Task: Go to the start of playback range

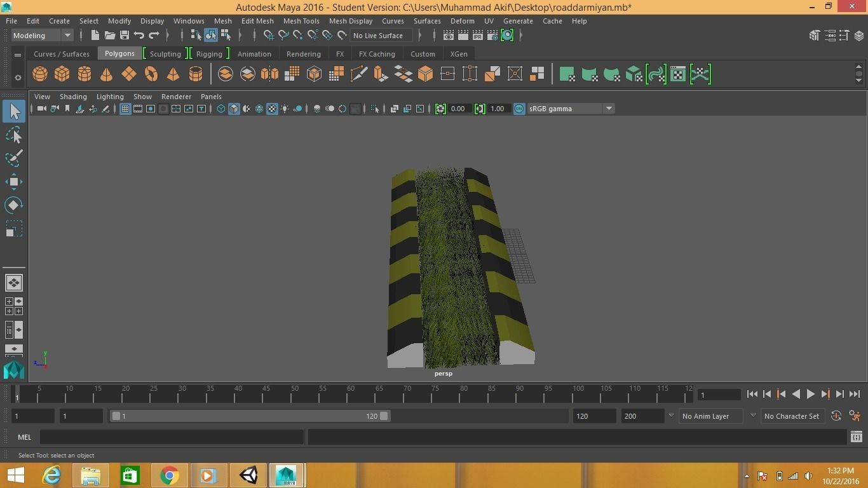Action: pyautogui.click(x=752, y=395)
